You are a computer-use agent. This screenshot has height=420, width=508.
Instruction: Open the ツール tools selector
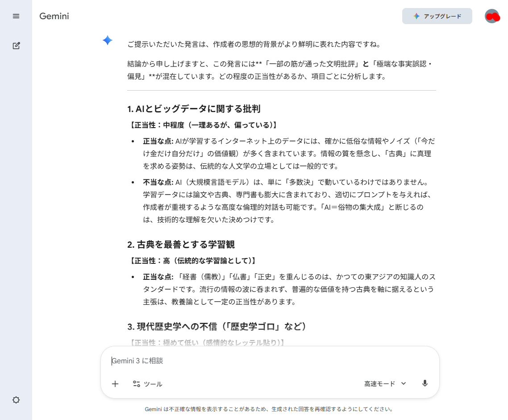point(147,384)
